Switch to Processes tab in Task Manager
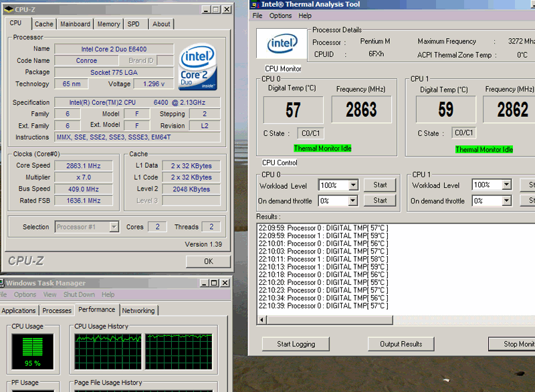The width and height of the screenshot is (535, 392). [x=57, y=310]
